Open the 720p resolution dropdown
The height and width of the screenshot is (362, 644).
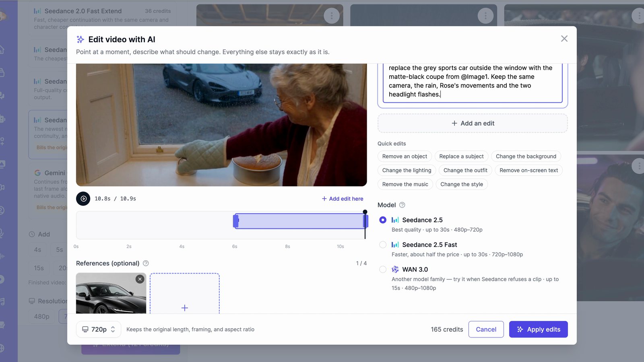pyautogui.click(x=99, y=329)
